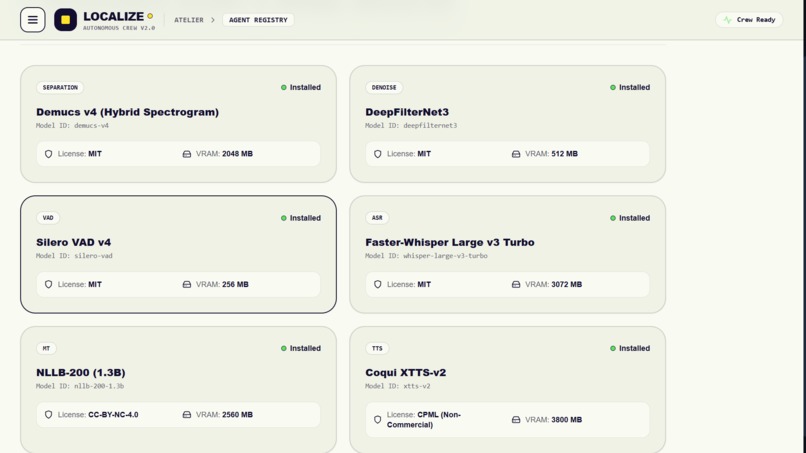Click the green Installed dot on Coqui XTTS-v2
Screen dimensions: 806x453
point(613,348)
